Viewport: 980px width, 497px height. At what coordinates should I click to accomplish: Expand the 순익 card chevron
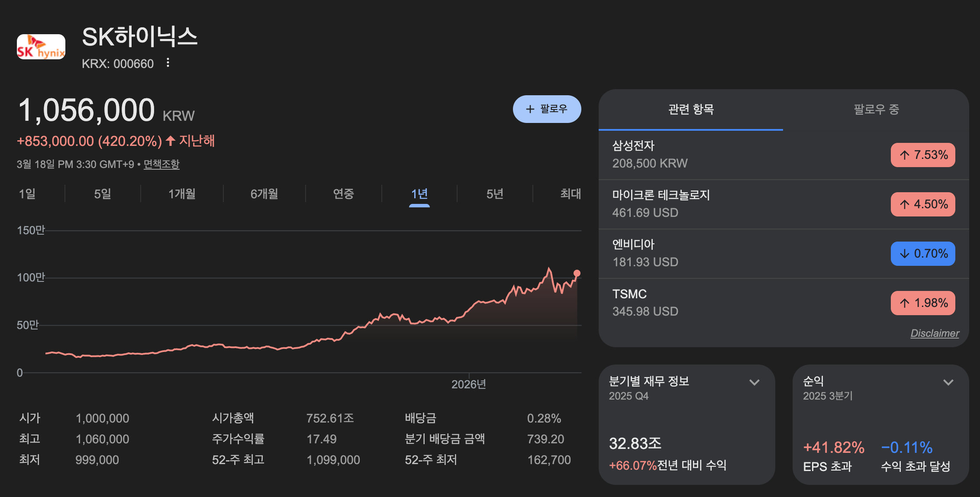948,382
